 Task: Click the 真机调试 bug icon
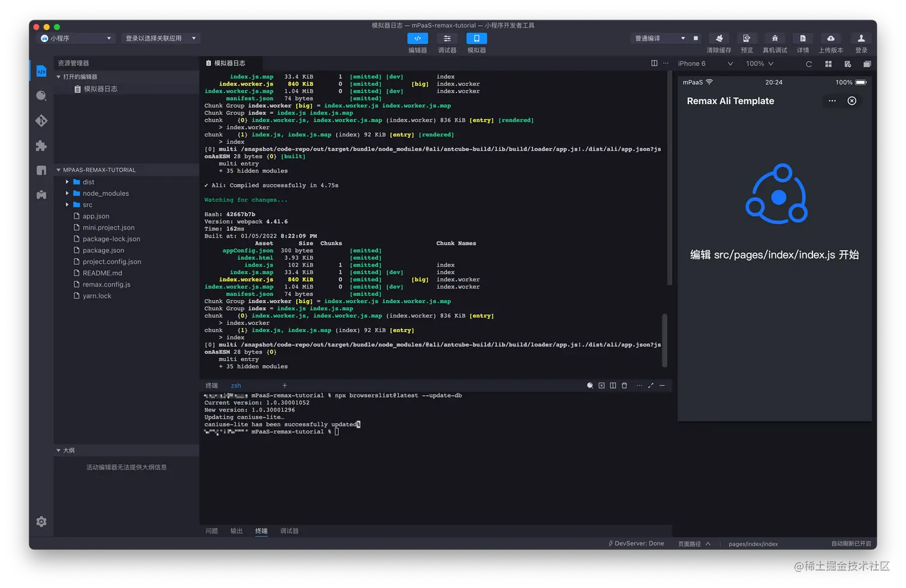pos(775,38)
